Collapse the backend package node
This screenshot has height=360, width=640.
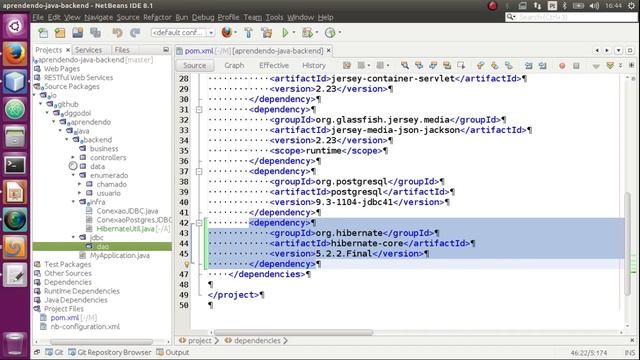(67, 140)
